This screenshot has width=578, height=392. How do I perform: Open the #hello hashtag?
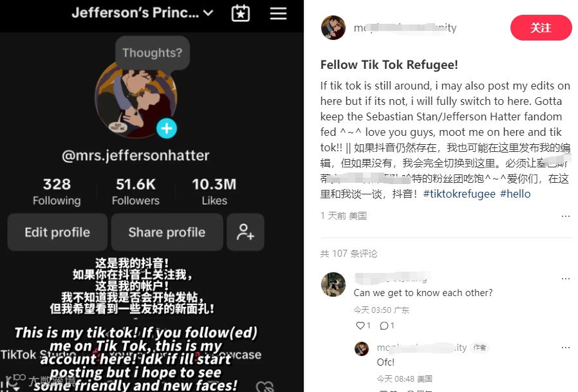515,194
